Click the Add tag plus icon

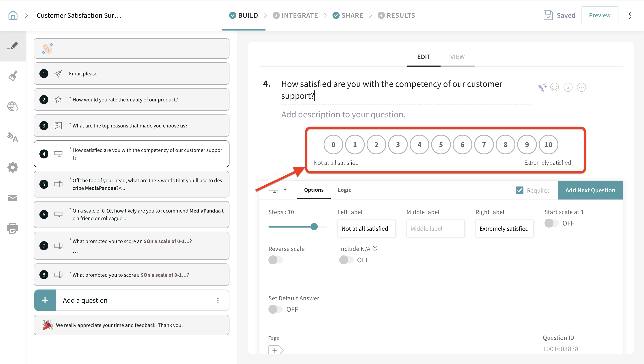(x=275, y=350)
